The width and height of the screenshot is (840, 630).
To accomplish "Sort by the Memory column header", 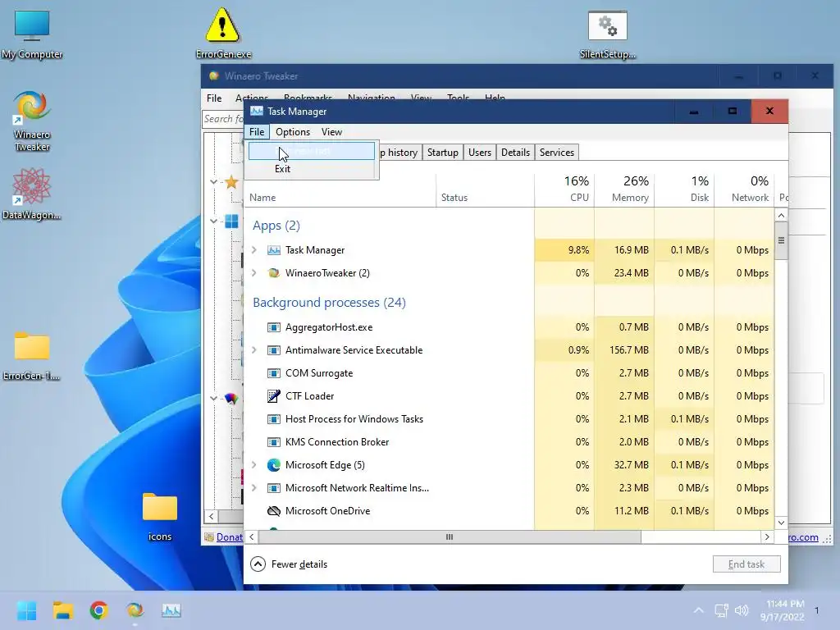I will (x=624, y=189).
